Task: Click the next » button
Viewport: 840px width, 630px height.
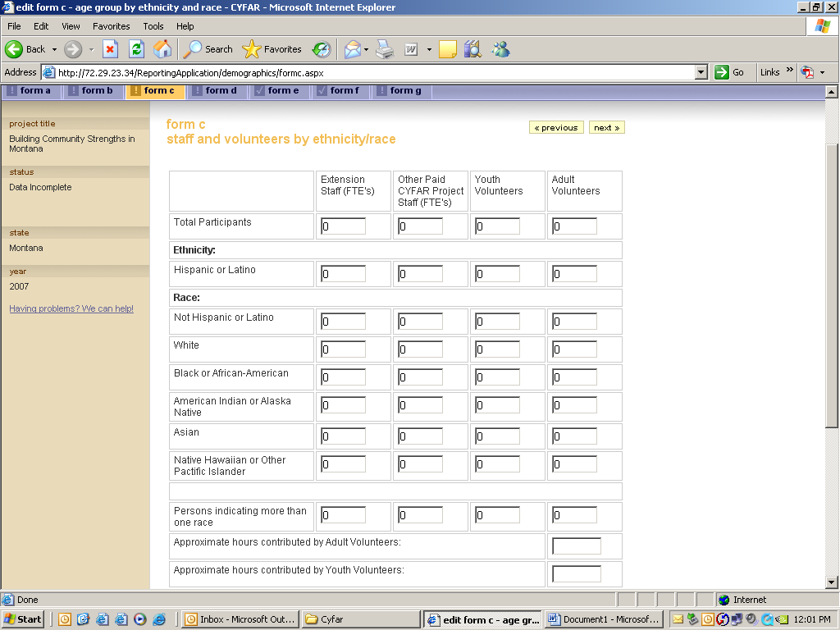Action: tap(606, 127)
